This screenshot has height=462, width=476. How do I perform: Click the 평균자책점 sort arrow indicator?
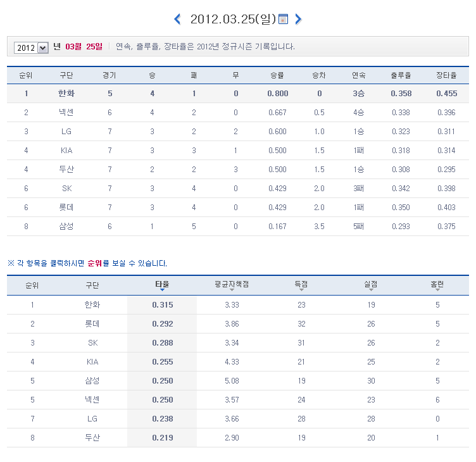pos(232,290)
